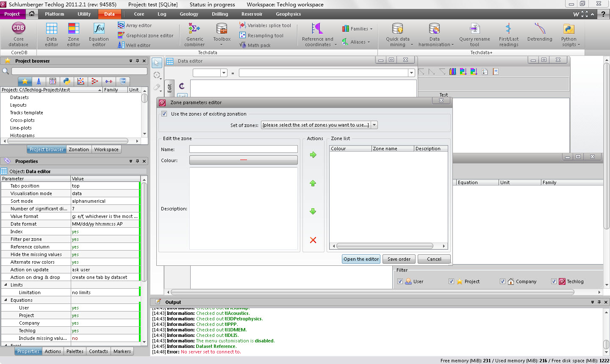The width and height of the screenshot is (610, 364).
Task: Open the Workspace tab
Action: point(106,149)
